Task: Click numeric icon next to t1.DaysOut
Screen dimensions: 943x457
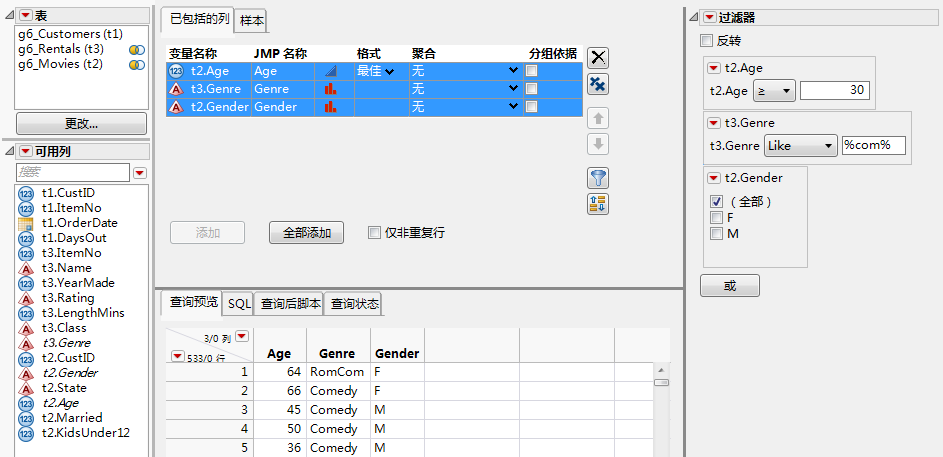Action: point(26,239)
